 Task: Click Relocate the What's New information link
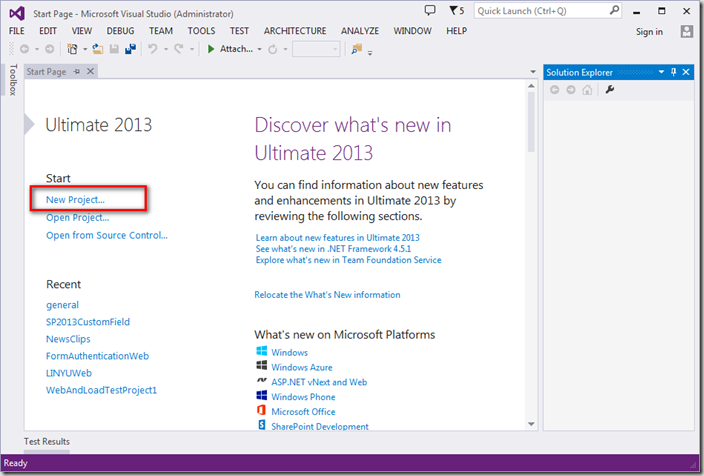(x=327, y=295)
